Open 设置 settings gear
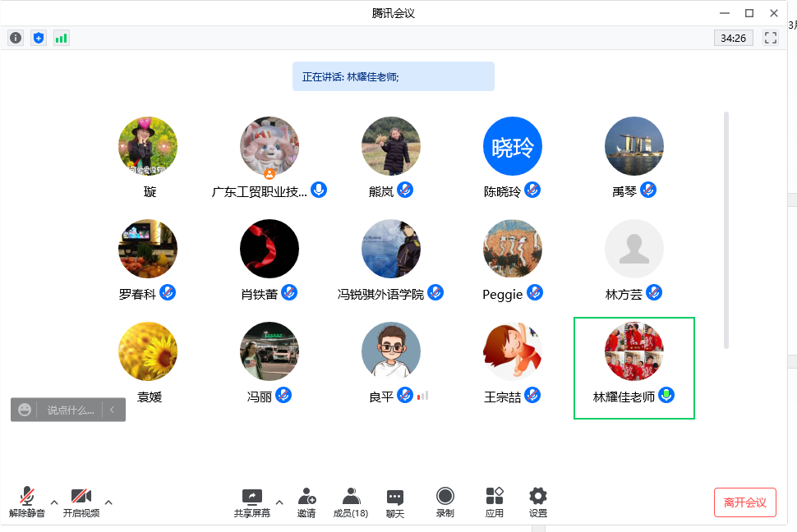 pos(538,502)
